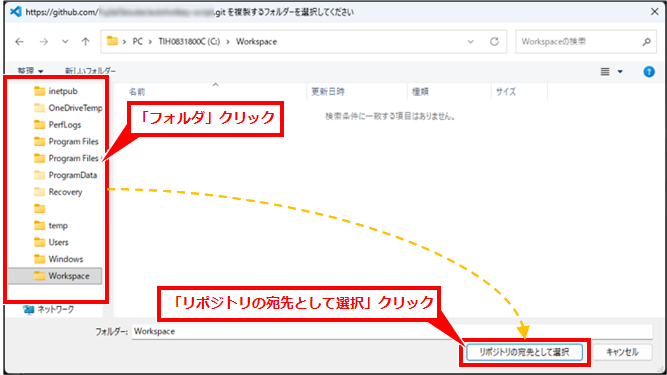Sort by the 更新日時 column header
This screenshot has width=667, height=375.
(x=328, y=91)
